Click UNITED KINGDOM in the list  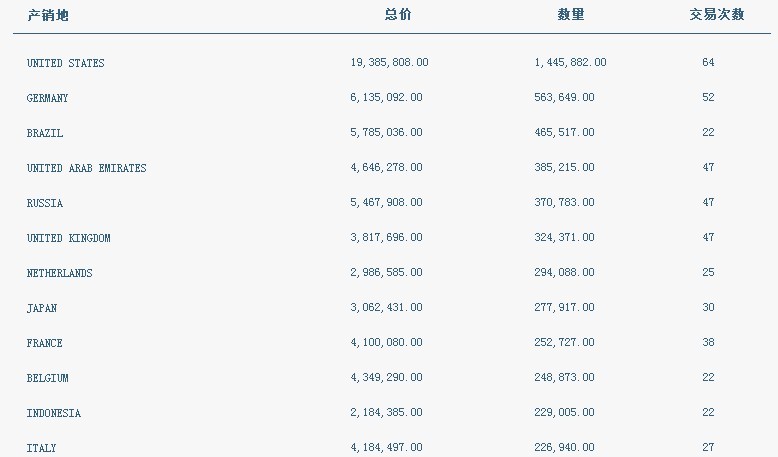(x=68, y=238)
